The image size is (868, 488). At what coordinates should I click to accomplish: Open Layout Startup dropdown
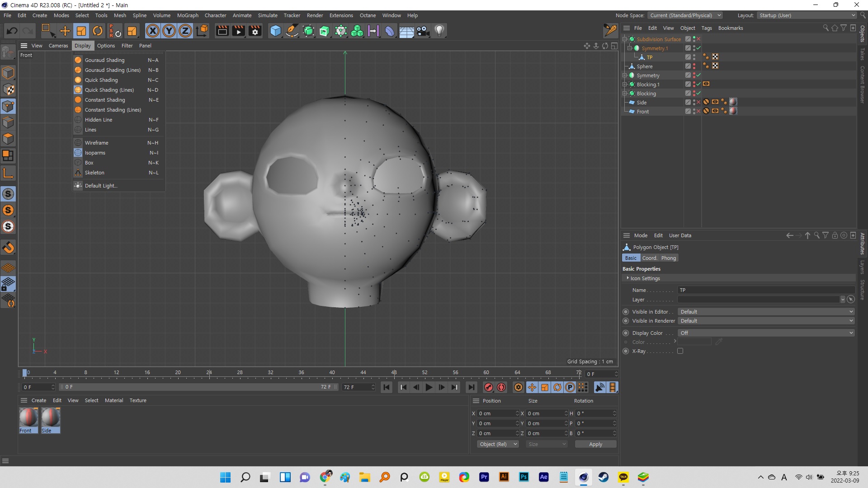(x=807, y=15)
